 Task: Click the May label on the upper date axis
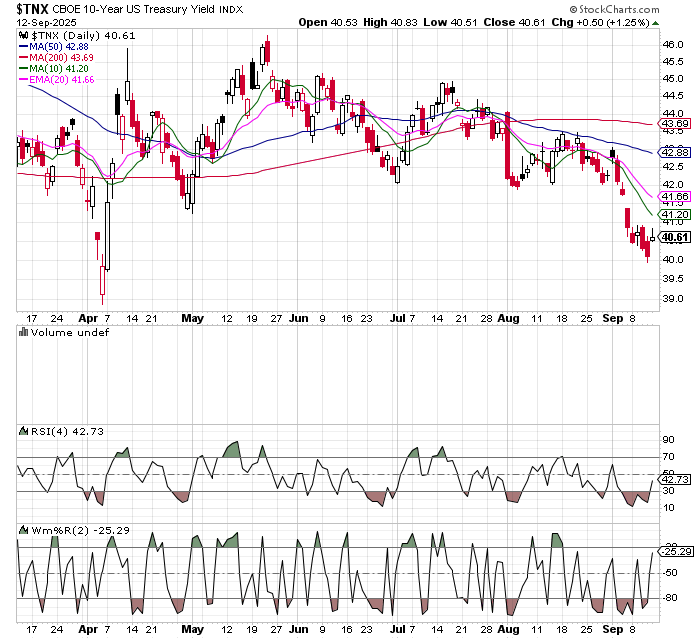[192, 318]
